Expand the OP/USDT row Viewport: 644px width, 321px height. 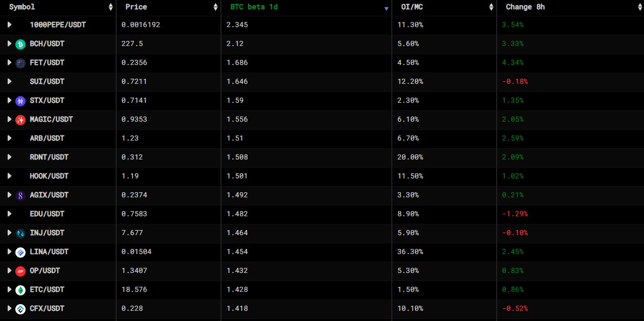(x=9, y=270)
